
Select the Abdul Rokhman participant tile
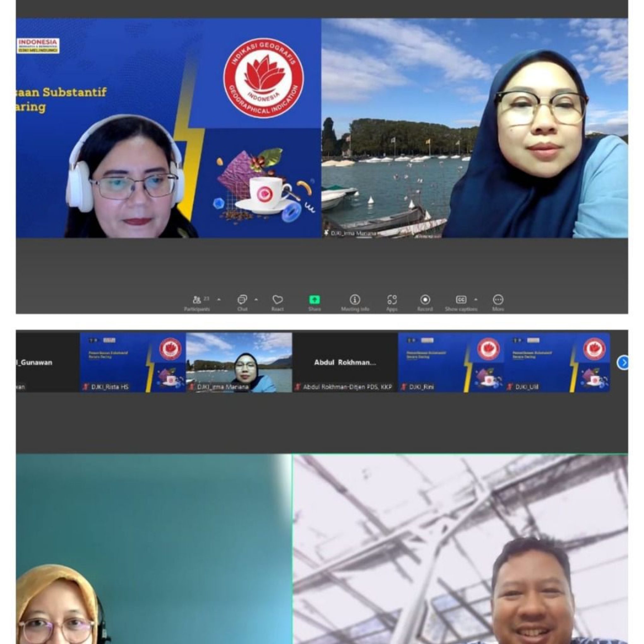[345, 362]
